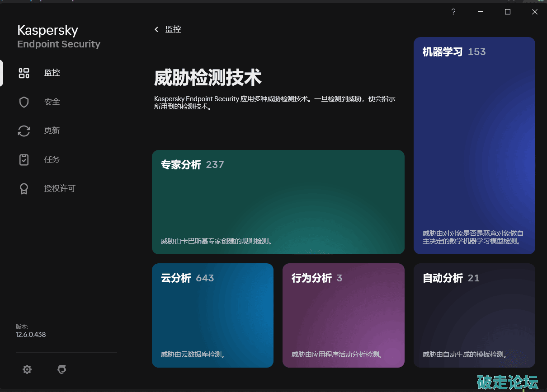Open help with the question mark icon
This screenshot has width=547, height=392.
coord(453,12)
